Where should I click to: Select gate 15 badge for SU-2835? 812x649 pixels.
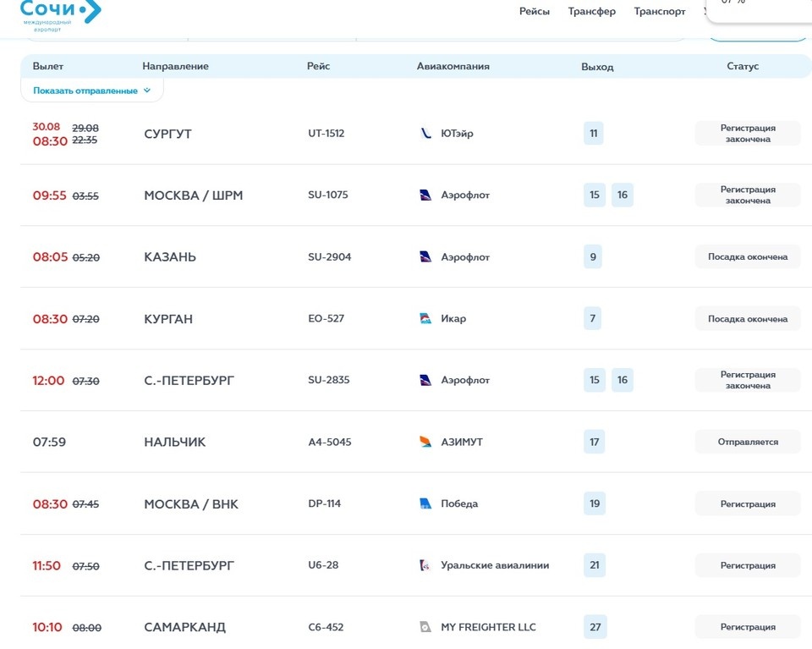(595, 380)
